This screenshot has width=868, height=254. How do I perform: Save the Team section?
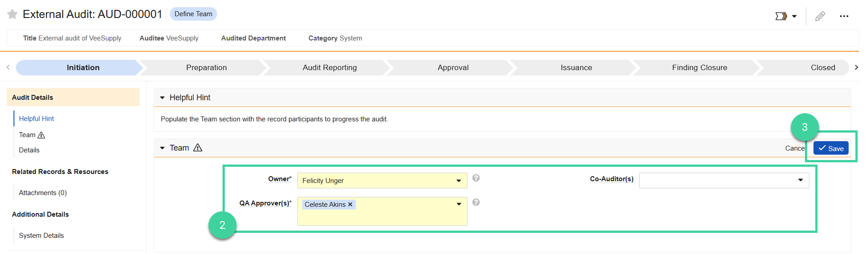[831, 148]
